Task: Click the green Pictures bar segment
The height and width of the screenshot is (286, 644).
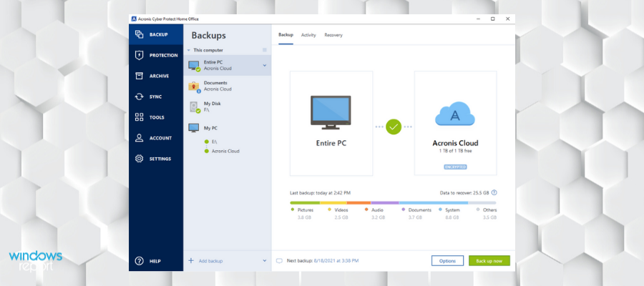Action: pyautogui.click(x=305, y=203)
